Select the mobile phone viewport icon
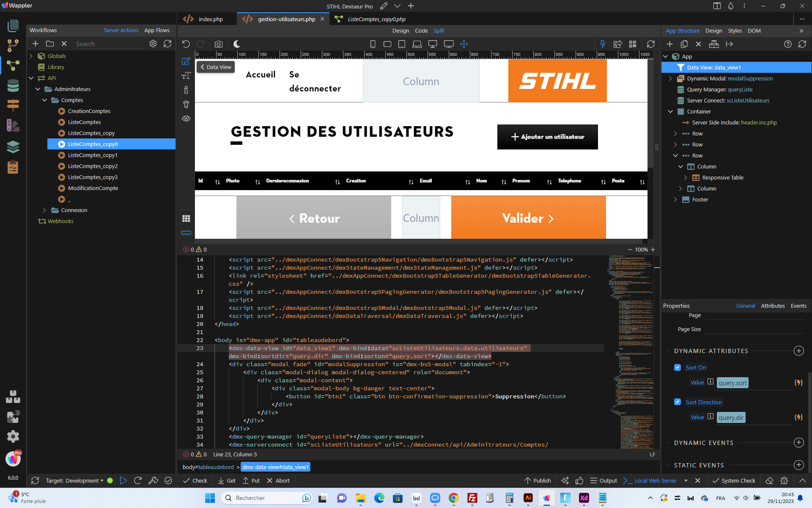 coord(373,44)
